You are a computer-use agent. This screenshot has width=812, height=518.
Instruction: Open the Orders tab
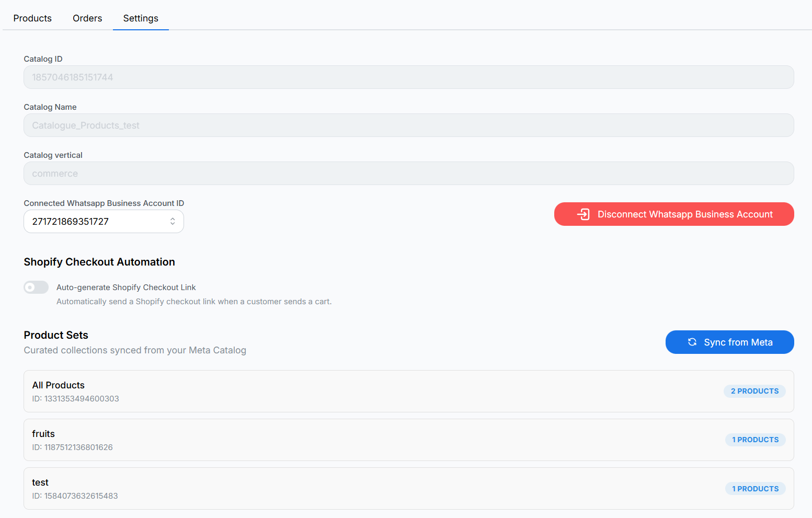coord(87,18)
